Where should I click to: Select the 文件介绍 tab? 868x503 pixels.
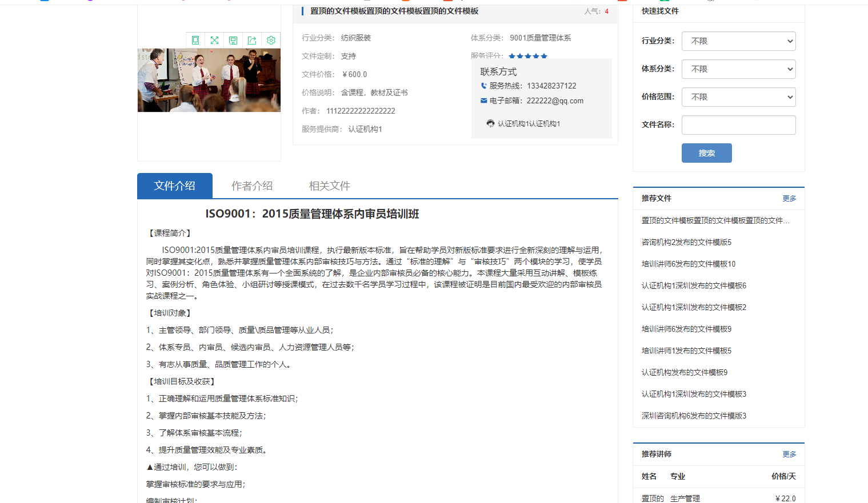click(175, 186)
